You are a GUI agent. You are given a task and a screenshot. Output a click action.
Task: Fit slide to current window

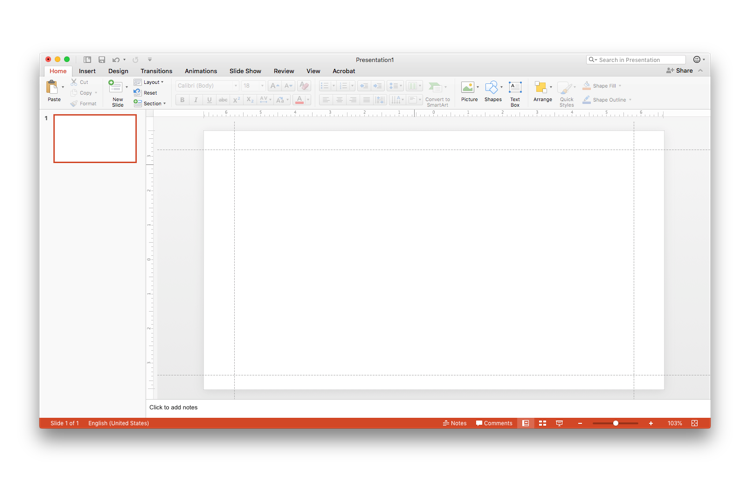pos(694,423)
